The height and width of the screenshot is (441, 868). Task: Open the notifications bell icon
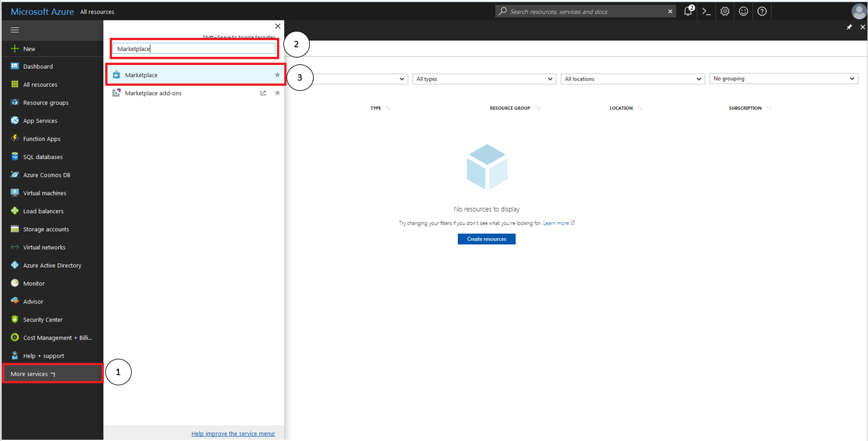(688, 11)
